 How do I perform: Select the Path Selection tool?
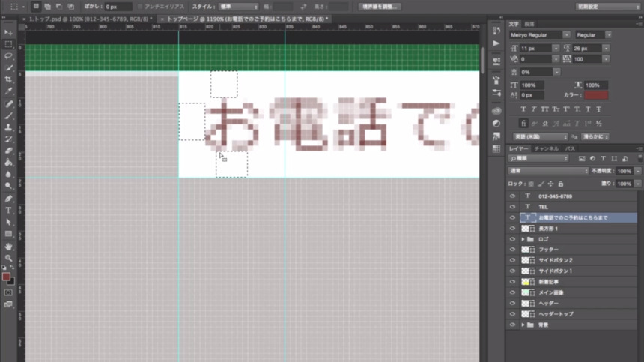(8, 223)
